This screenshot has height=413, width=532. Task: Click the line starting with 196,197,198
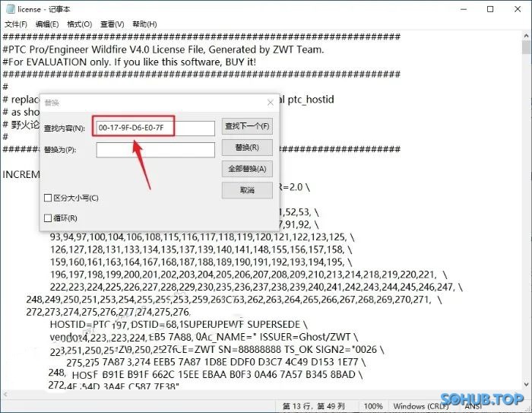click(x=249, y=275)
